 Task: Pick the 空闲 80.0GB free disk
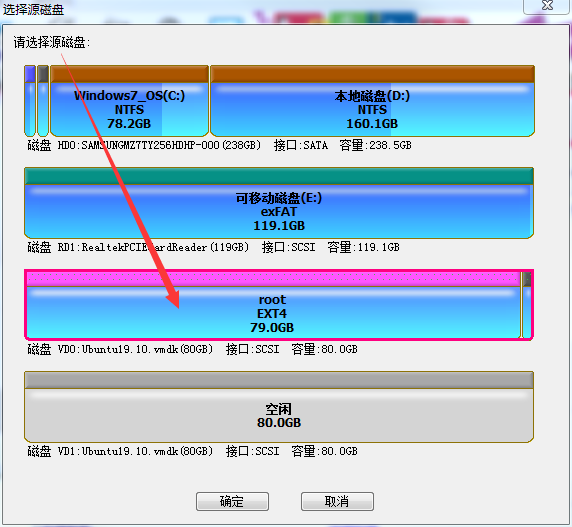pyautogui.click(x=279, y=407)
